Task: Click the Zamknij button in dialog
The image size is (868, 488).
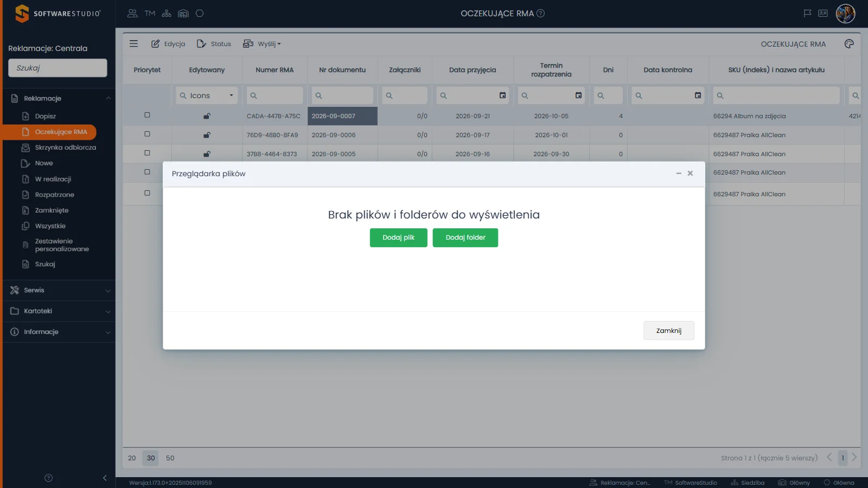Action: pos(669,331)
